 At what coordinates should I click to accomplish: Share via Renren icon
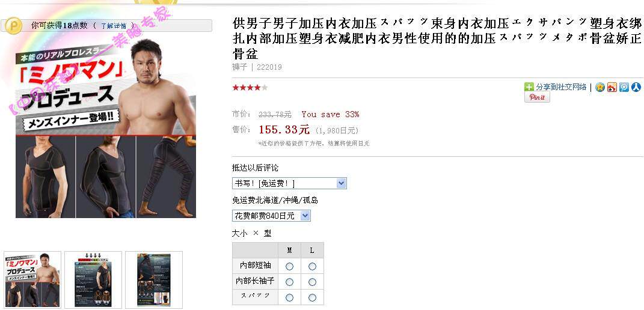(x=636, y=87)
